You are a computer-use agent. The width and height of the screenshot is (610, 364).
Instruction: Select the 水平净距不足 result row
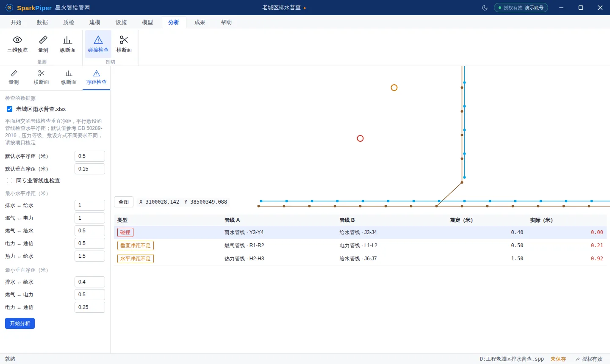360,259
